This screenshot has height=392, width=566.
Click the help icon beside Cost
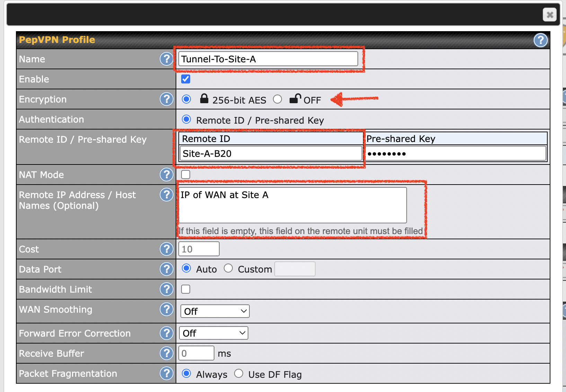tap(166, 249)
